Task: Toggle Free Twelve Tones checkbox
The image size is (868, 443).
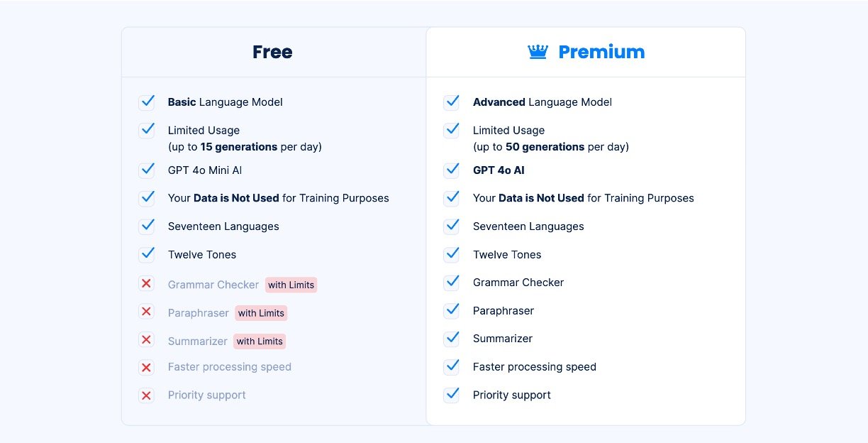Action: tap(147, 254)
